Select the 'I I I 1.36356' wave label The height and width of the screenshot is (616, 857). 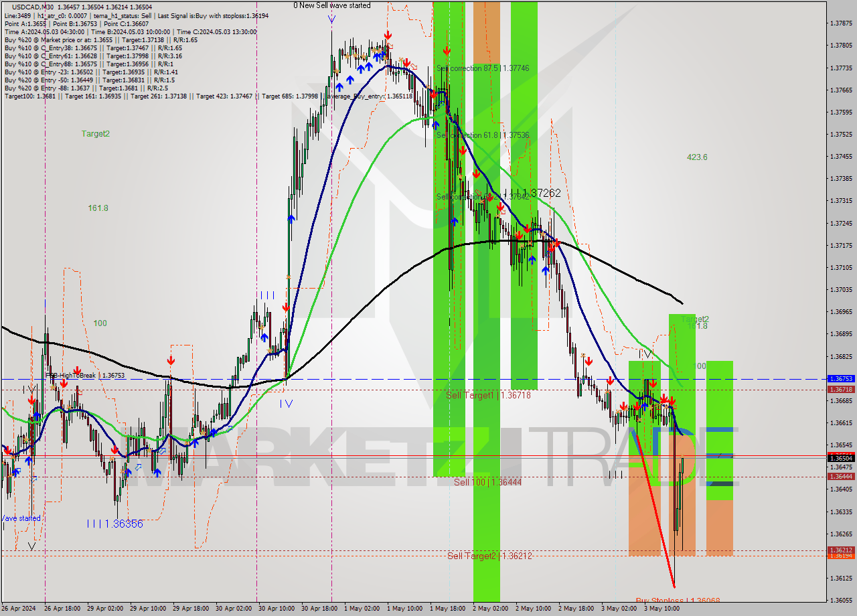(114, 524)
